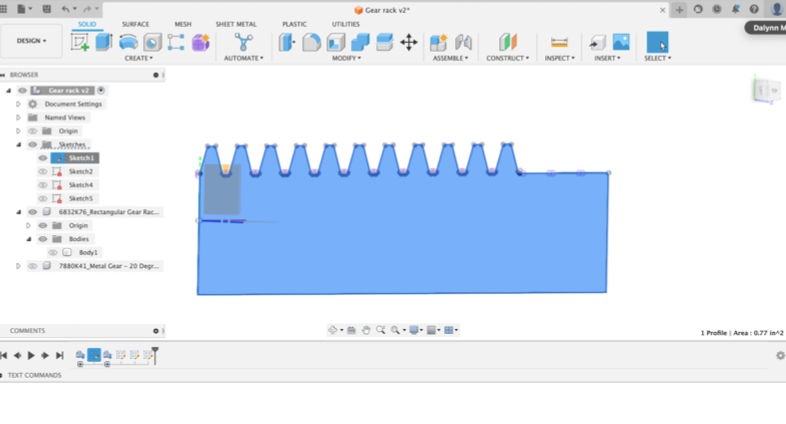
Task: Toggle visibility of Body1
Action: (53, 253)
